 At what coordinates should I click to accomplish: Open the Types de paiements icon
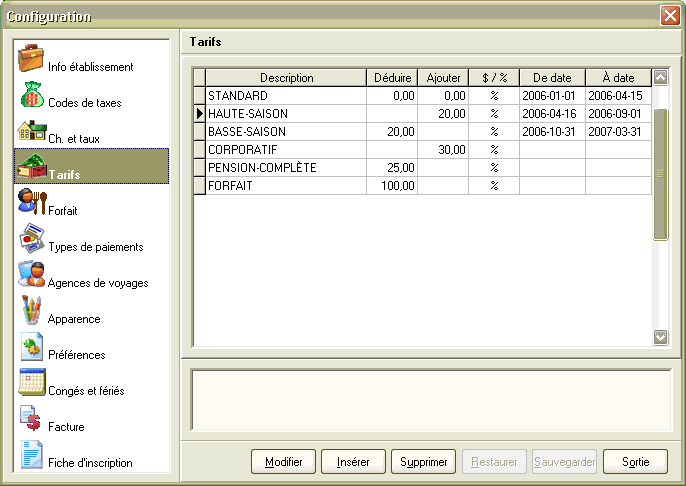31,240
